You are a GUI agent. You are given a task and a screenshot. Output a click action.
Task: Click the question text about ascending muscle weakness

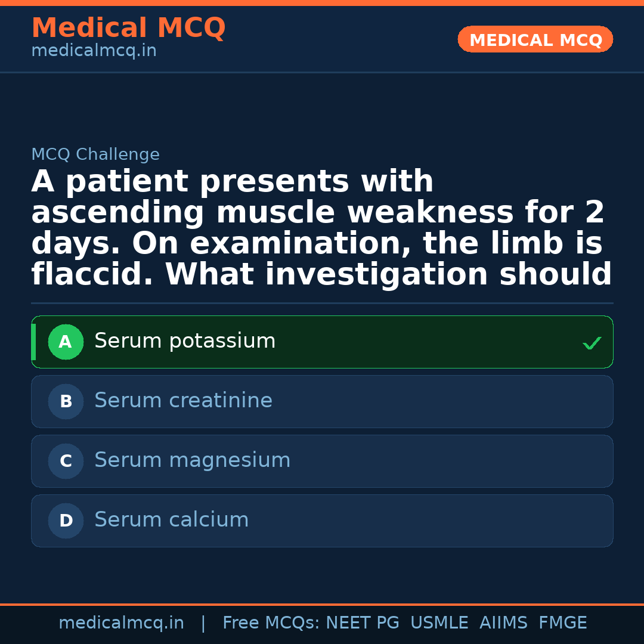tap(321, 228)
